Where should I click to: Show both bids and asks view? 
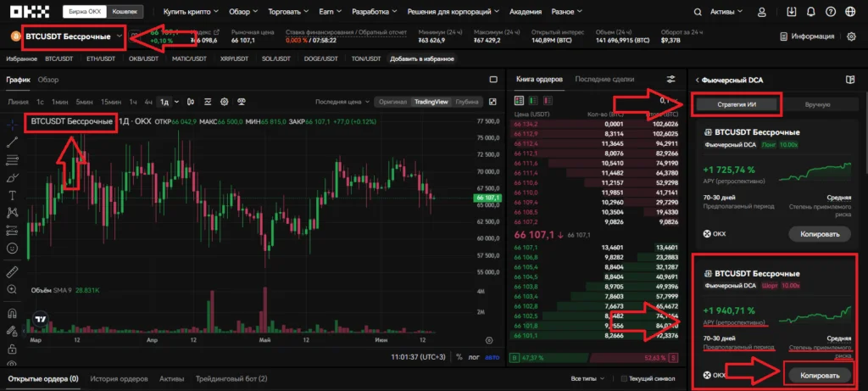pyautogui.click(x=520, y=101)
